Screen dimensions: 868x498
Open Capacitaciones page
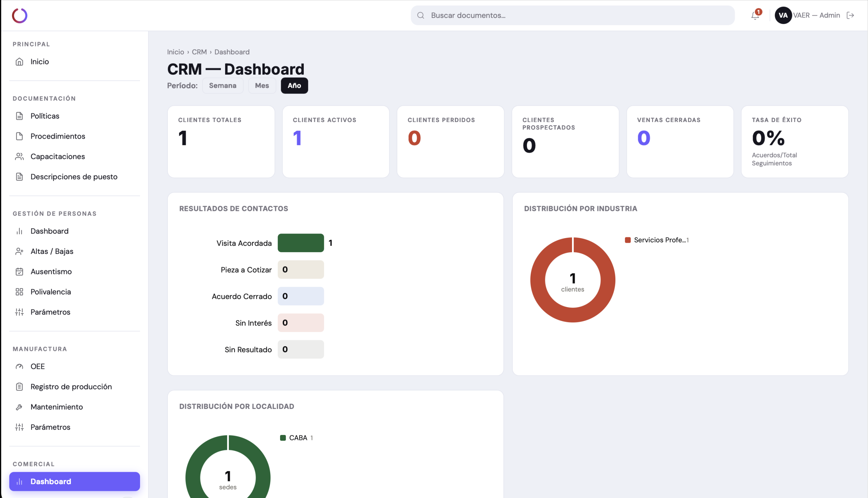coord(75,156)
